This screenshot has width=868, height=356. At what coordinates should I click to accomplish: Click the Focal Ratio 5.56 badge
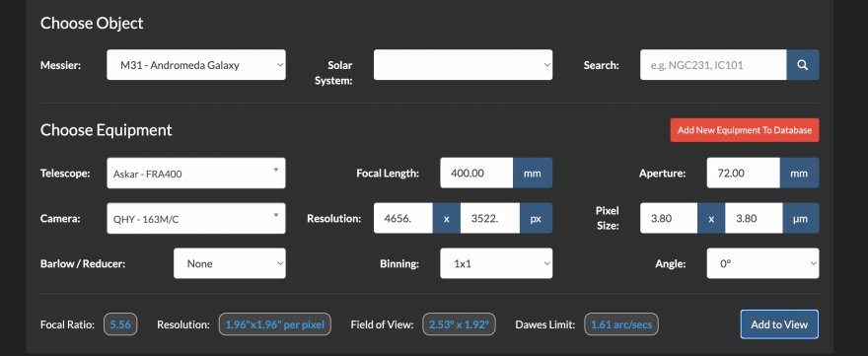[x=120, y=324]
